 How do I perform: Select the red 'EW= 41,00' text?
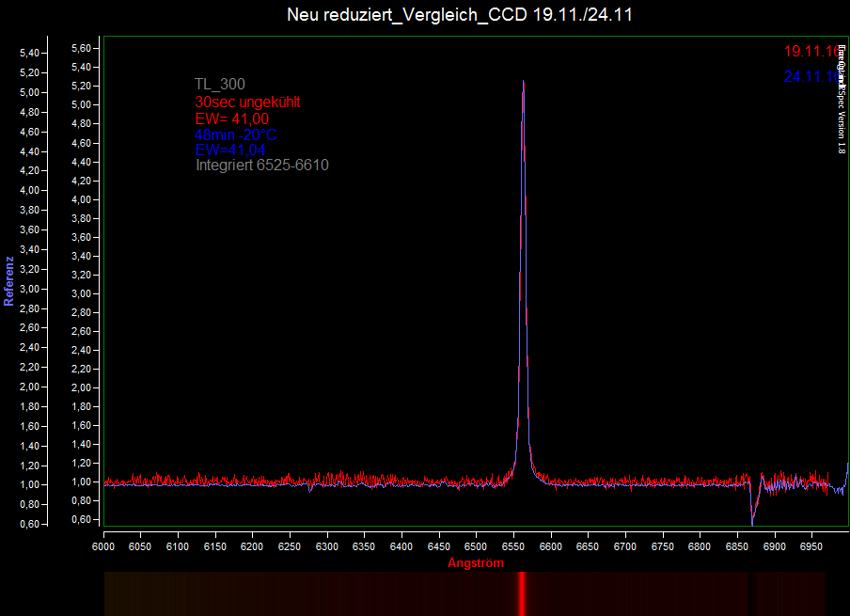click(x=232, y=118)
